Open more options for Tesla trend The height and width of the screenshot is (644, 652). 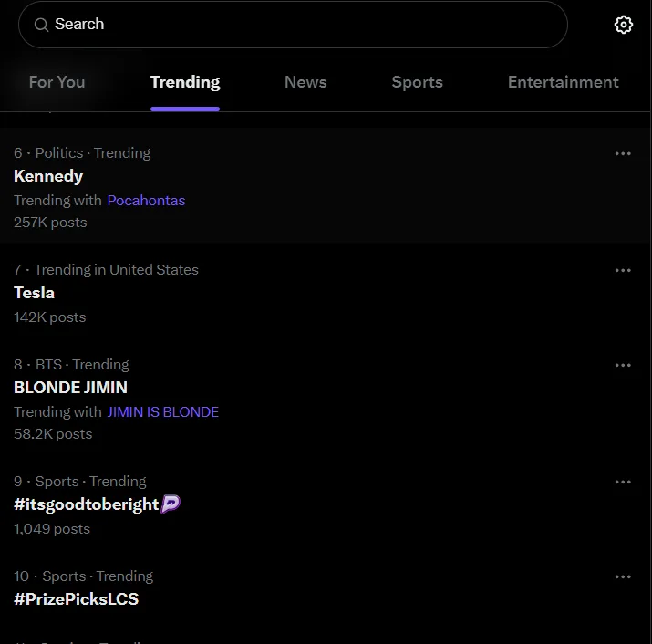[x=623, y=270]
